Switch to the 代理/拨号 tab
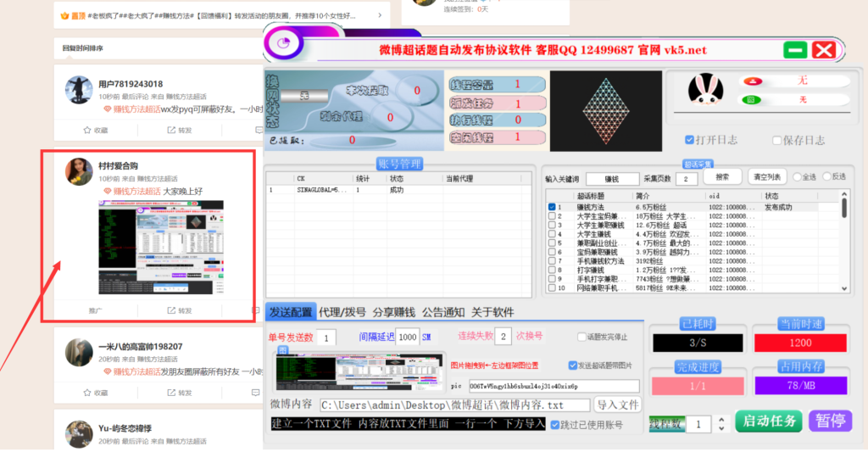This screenshot has width=868, height=452. [342, 312]
